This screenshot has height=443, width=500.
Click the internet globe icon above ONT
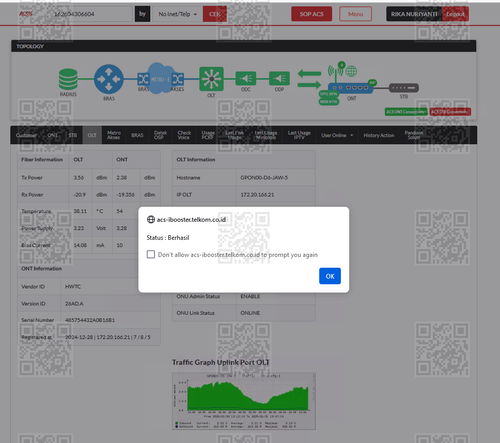[x=351, y=71]
